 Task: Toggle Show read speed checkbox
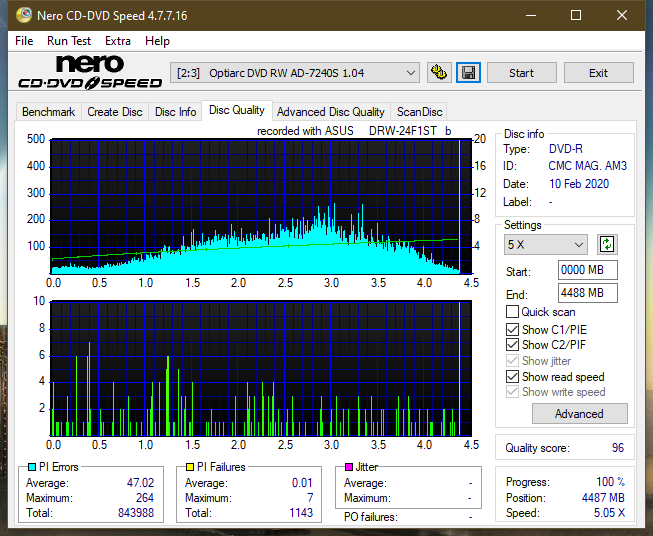pyautogui.click(x=512, y=376)
